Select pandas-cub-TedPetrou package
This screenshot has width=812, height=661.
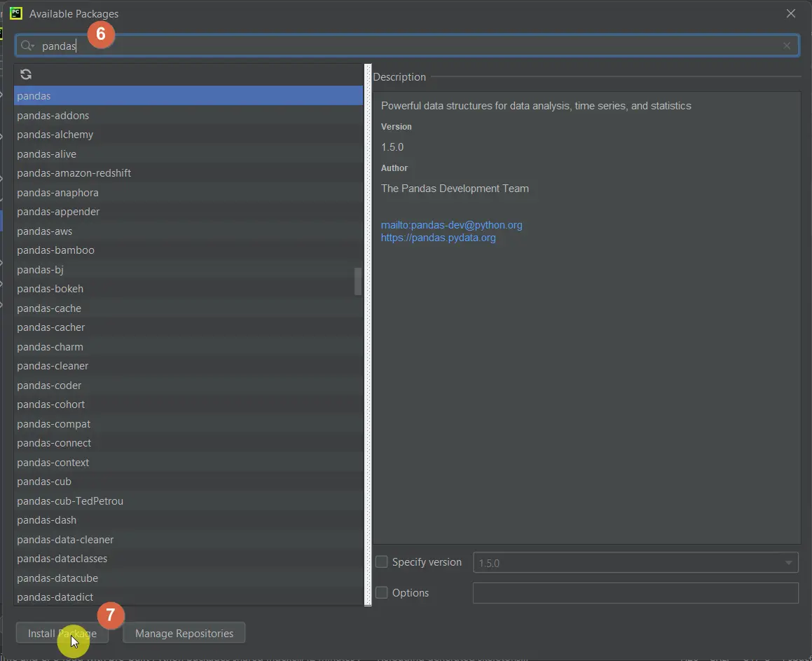click(x=188, y=501)
